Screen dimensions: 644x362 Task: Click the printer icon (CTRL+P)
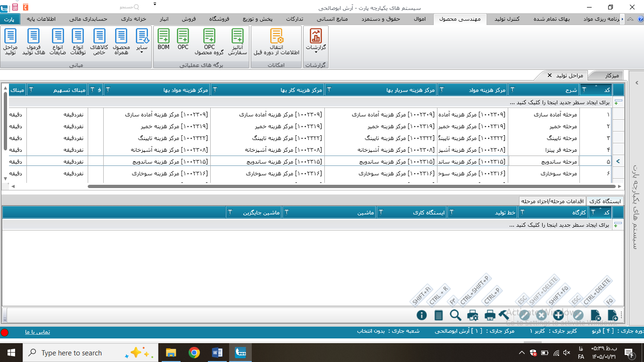[490, 315]
